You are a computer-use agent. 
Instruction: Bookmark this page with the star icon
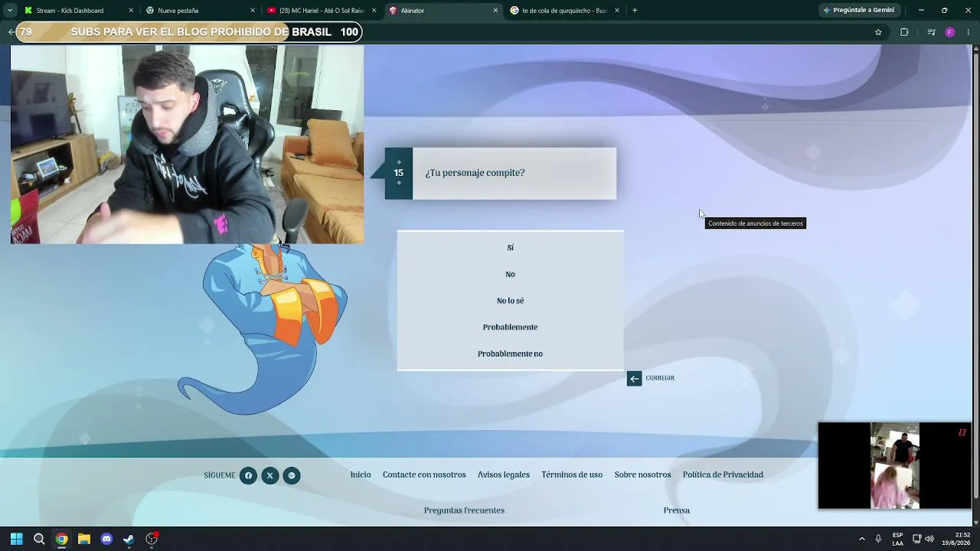coord(878,32)
